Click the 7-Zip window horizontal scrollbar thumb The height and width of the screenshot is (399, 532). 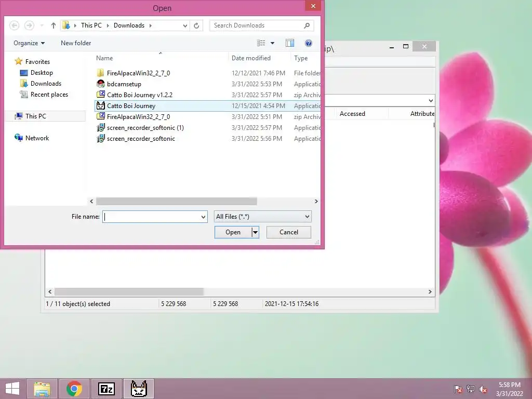pyautogui.click(x=129, y=292)
